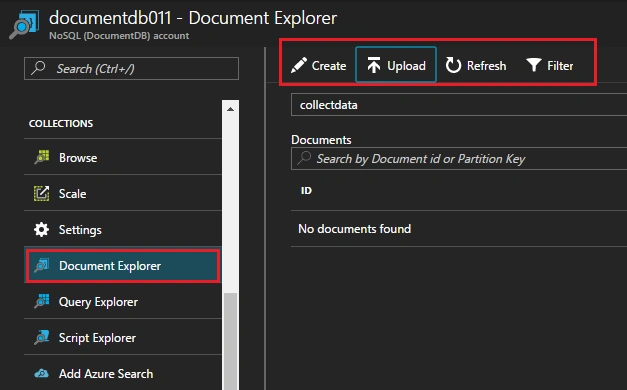Focus the Search (Ctrl+/) box
The height and width of the screenshot is (390, 627).
132,68
